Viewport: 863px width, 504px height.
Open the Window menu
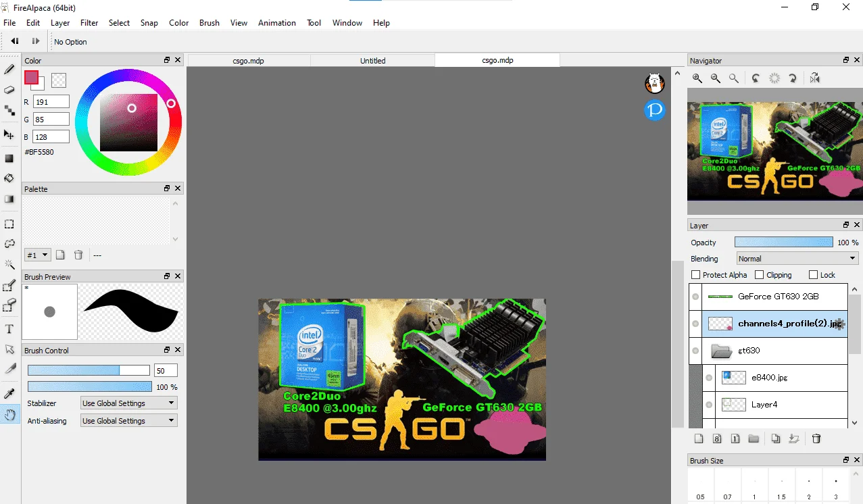coord(347,22)
